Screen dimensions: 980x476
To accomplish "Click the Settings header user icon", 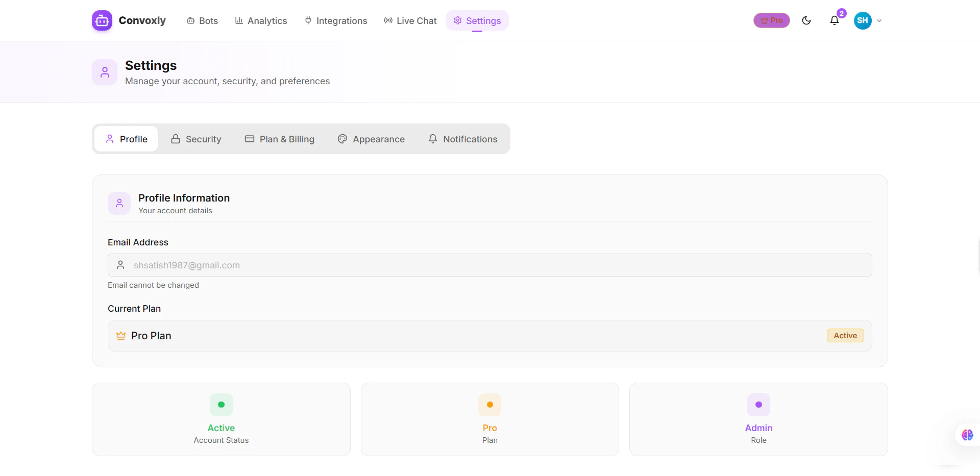I will [105, 72].
